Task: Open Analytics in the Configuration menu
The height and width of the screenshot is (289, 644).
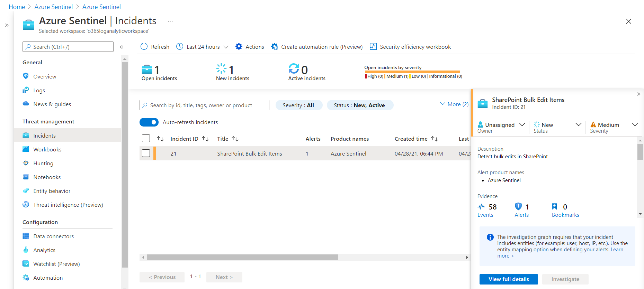Action: (44, 250)
